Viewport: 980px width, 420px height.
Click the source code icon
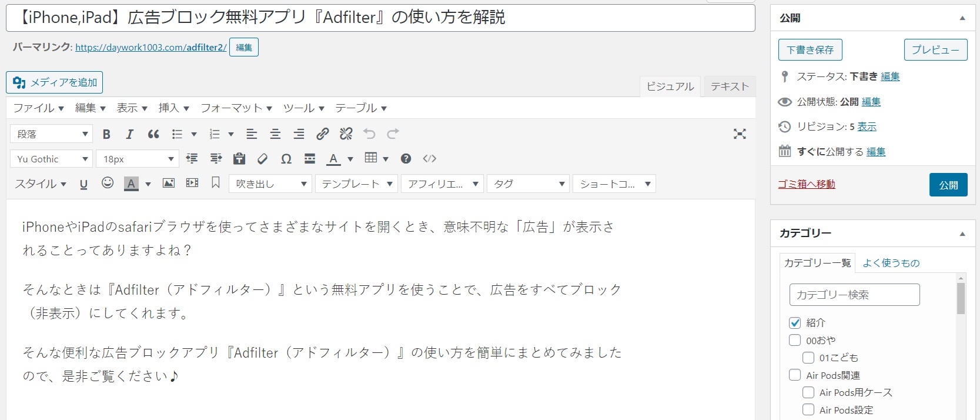coord(430,159)
